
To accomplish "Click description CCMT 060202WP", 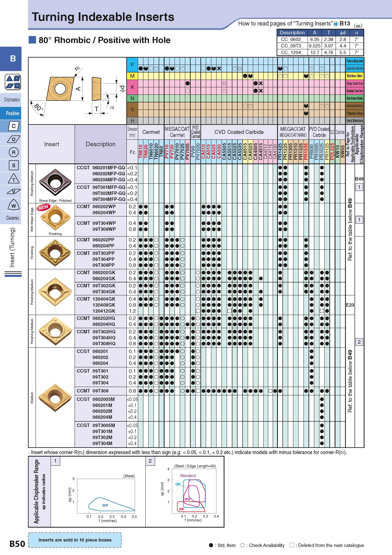I will point(96,206).
